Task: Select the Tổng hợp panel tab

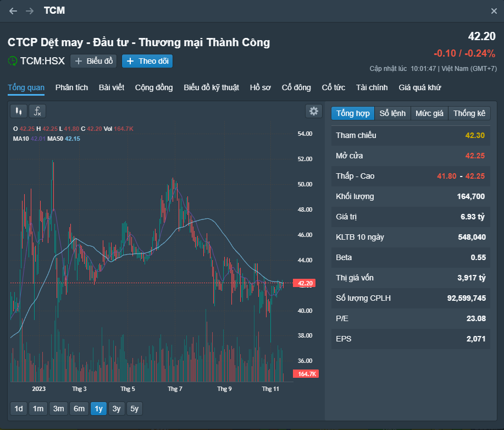Action: pos(353,113)
